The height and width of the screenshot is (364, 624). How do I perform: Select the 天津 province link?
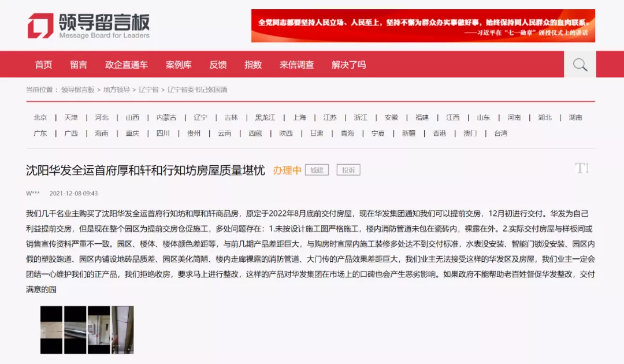coord(71,117)
